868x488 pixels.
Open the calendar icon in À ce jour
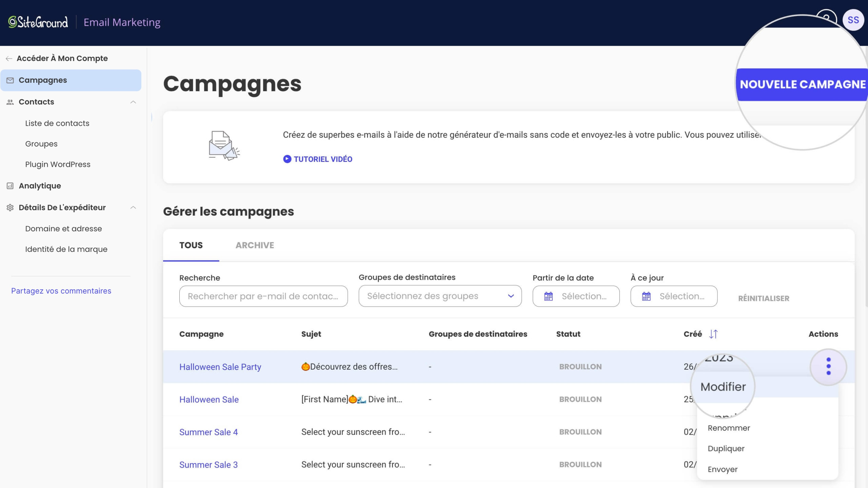646,296
